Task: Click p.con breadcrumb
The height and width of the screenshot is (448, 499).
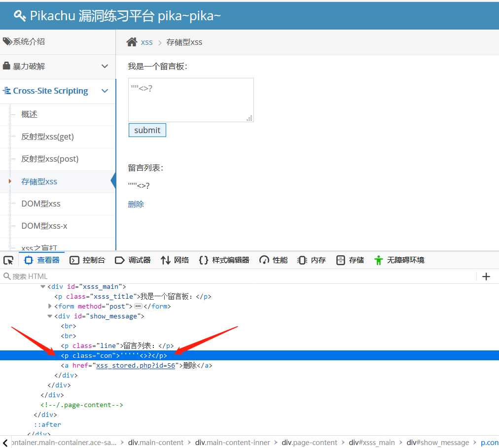Action: point(490,443)
